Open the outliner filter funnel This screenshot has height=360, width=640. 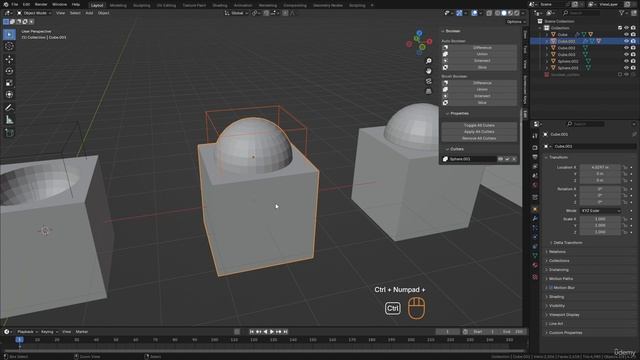point(622,13)
